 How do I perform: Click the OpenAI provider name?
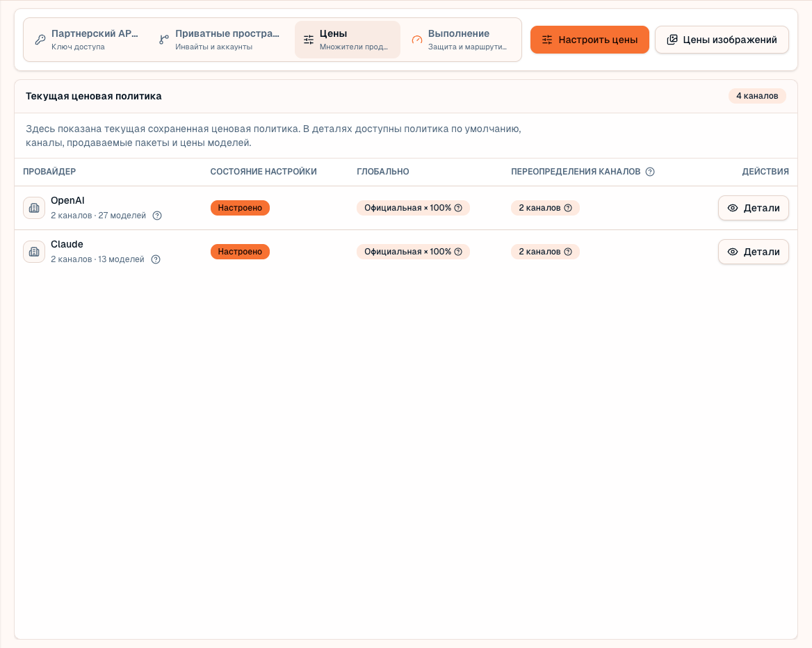[x=67, y=200]
